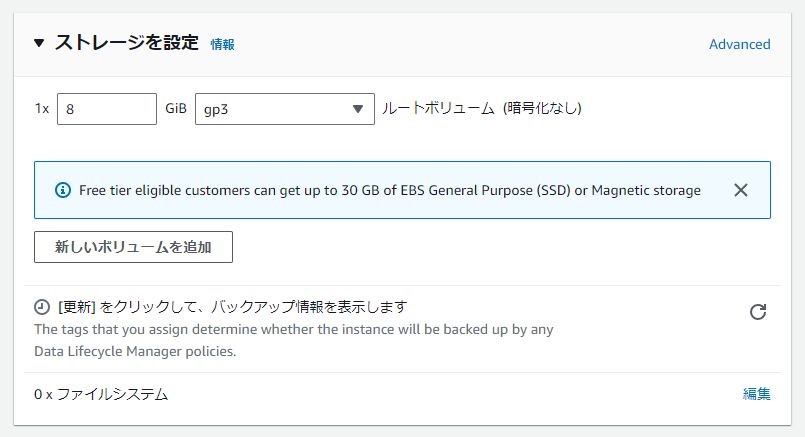Click the clock icon beside backup info
The image size is (805, 437).
click(x=42, y=307)
